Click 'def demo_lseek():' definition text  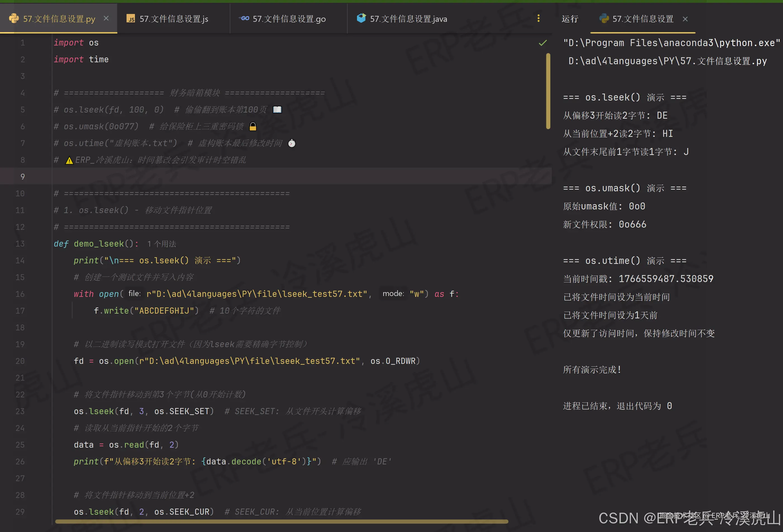pos(96,244)
